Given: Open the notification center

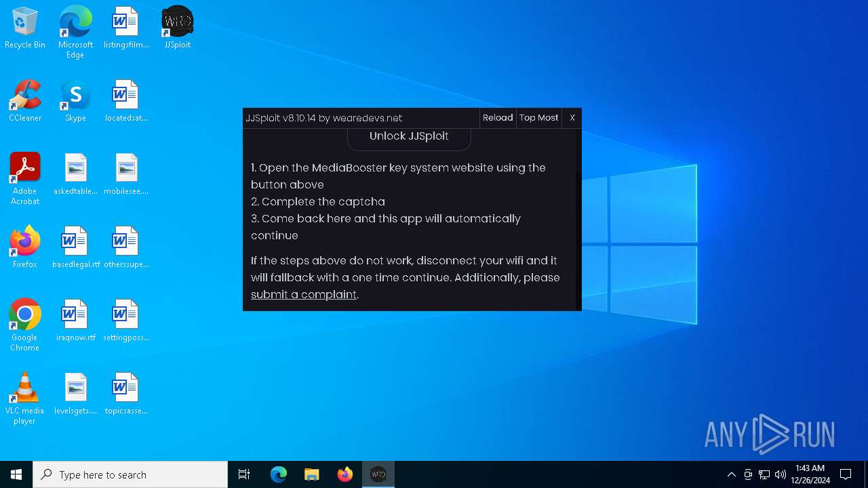Looking at the screenshot, I should pyautogui.click(x=846, y=474).
